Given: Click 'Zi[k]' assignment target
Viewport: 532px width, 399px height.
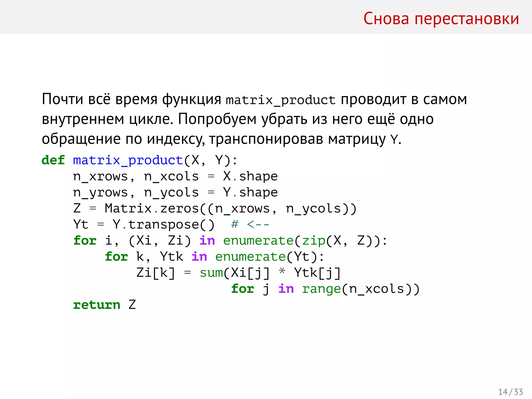Looking at the screenshot, I should point(156,273).
